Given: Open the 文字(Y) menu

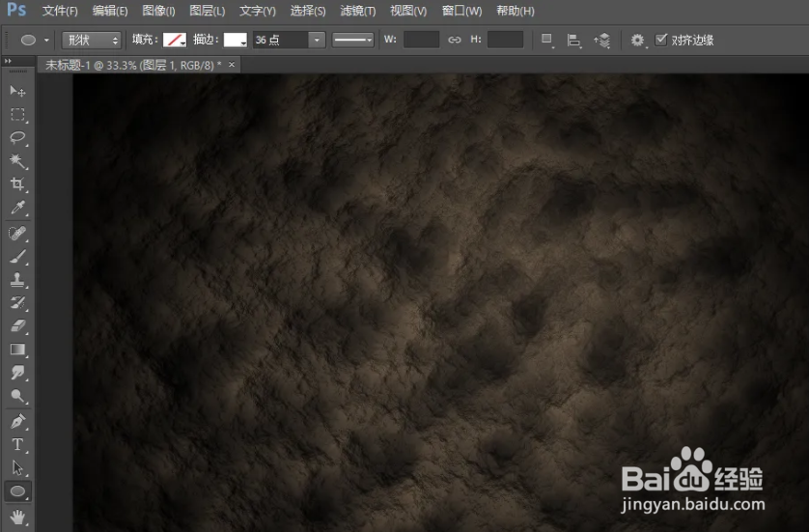Looking at the screenshot, I should 258,11.
